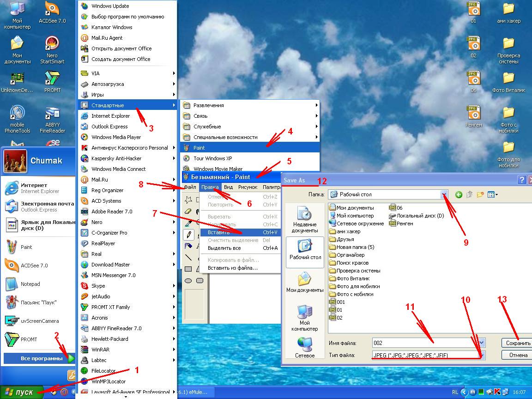Click the Up One Level icon in Save As

point(470,195)
